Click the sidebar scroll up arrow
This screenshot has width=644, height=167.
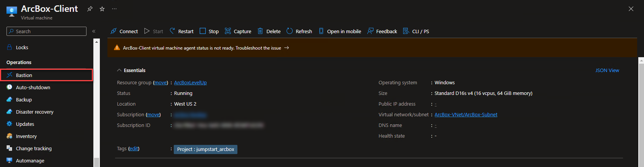96,42
